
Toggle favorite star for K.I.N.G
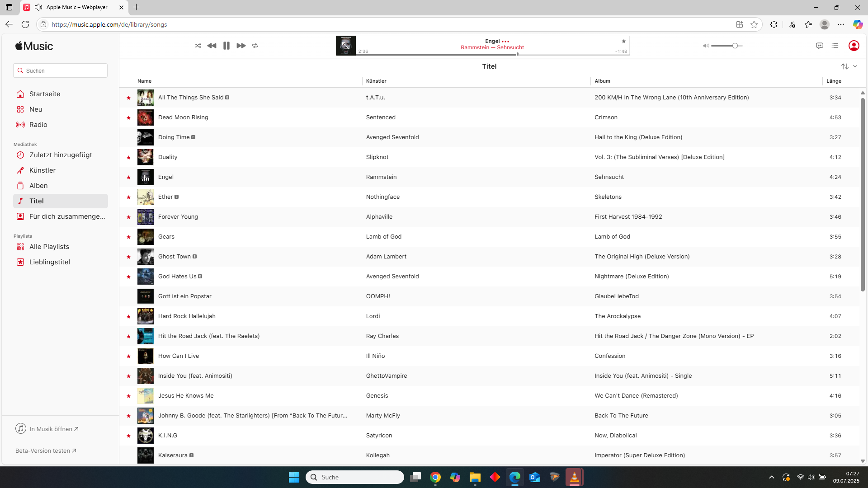pos(128,436)
